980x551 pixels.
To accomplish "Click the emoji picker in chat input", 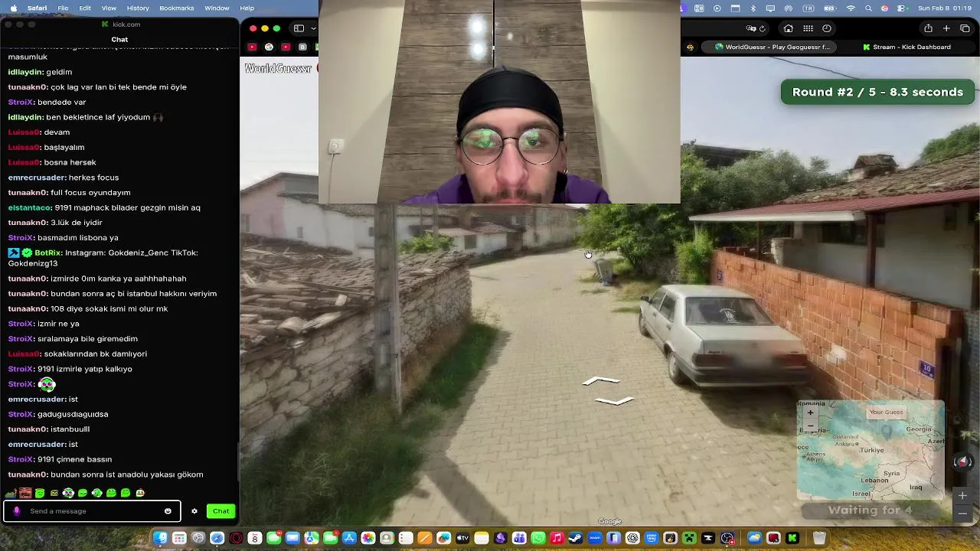I will [x=168, y=511].
